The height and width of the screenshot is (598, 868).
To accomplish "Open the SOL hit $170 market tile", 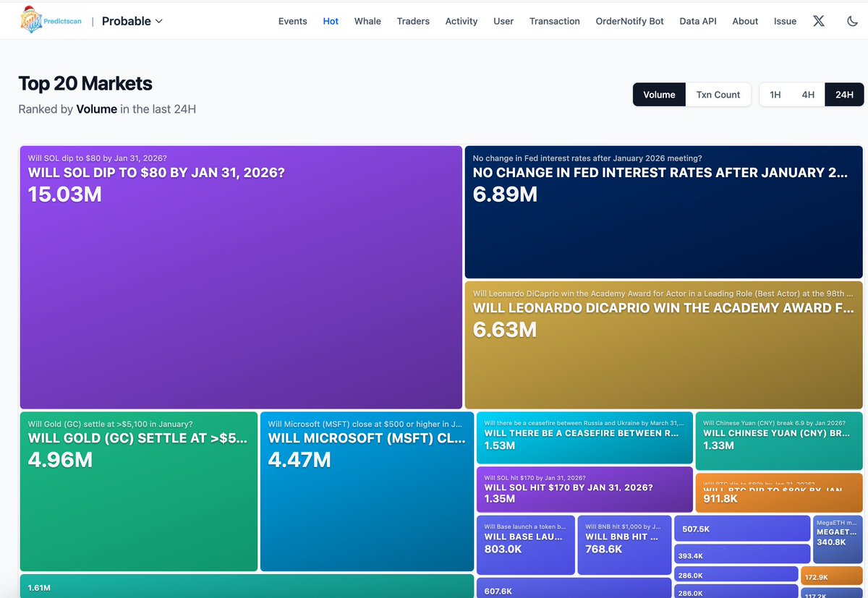I will [584, 490].
